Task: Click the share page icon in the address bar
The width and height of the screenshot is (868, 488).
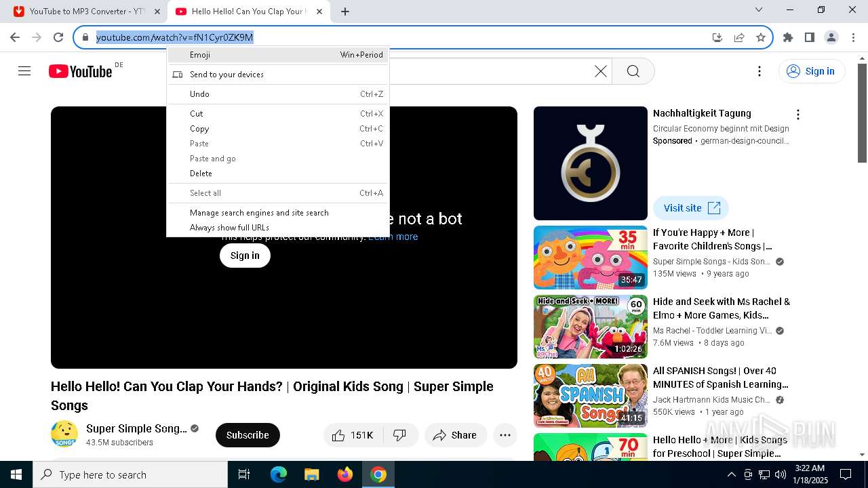Action: click(x=739, y=37)
